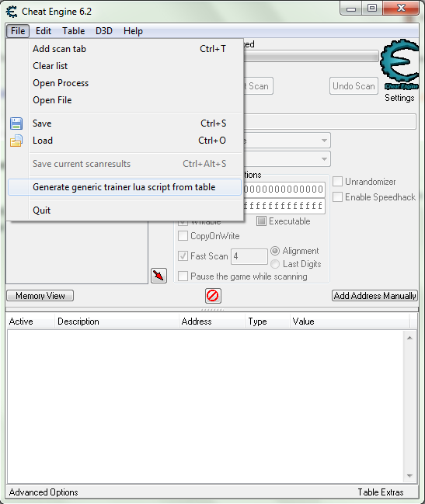425x504 pixels.
Task: Click the Value column header
Action: pos(350,322)
